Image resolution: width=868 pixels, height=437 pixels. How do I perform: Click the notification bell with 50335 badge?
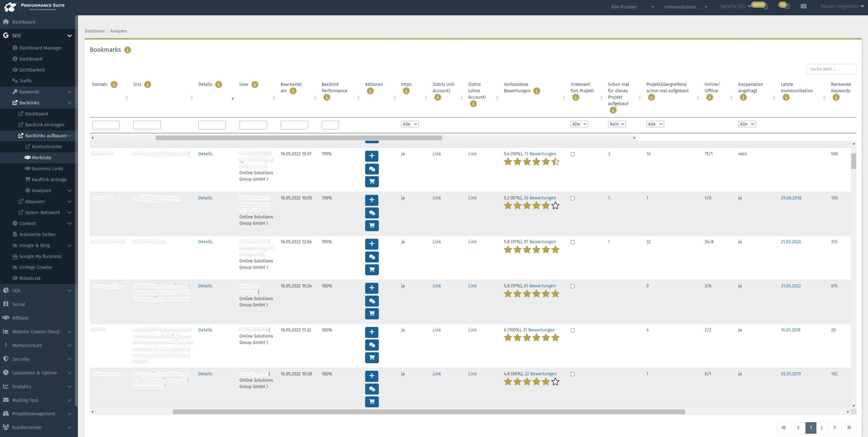coord(765,6)
